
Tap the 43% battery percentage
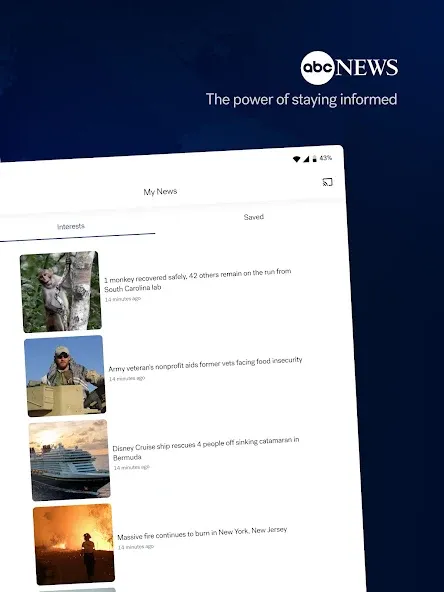pyautogui.click(x=325, y=158)
